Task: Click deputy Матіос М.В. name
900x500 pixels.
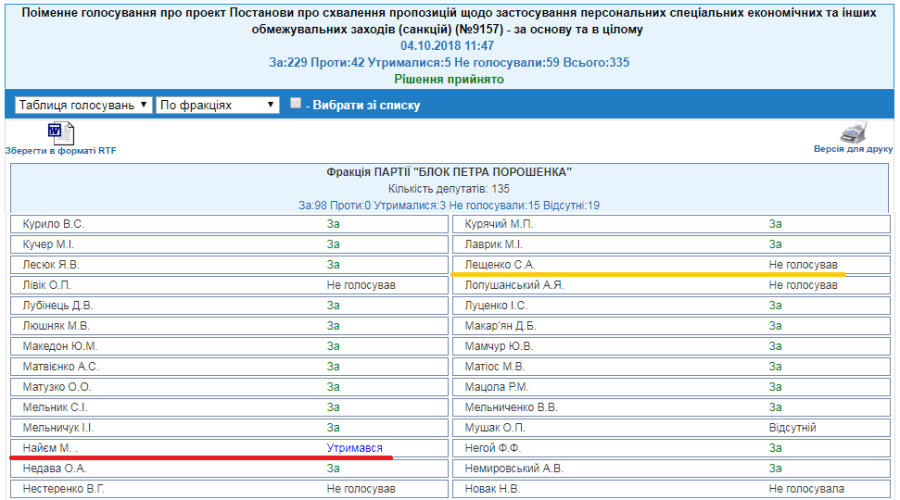Action: click(x=495, y=366)
